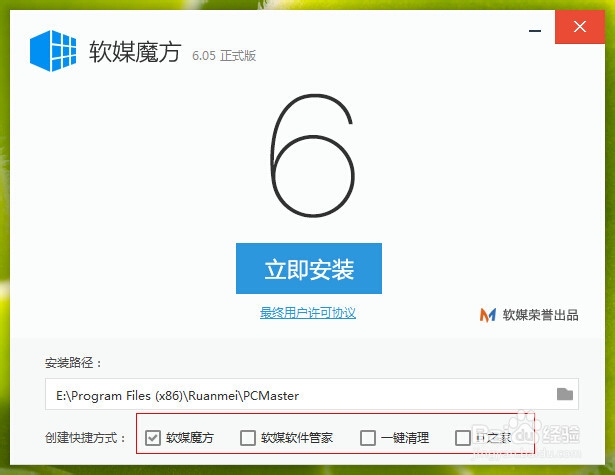Enable the 软媒软件管家 shortcut checkbox
615x475 pixels.
point(248,438)
